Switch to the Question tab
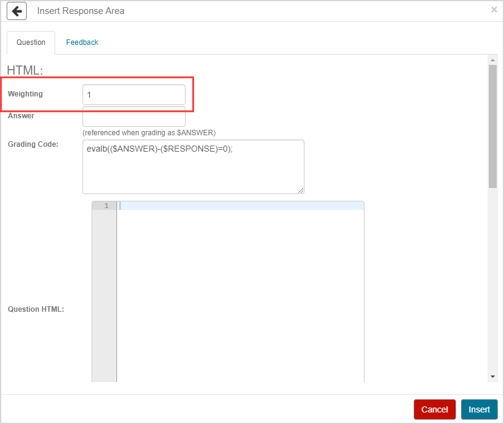 point(31,42)
